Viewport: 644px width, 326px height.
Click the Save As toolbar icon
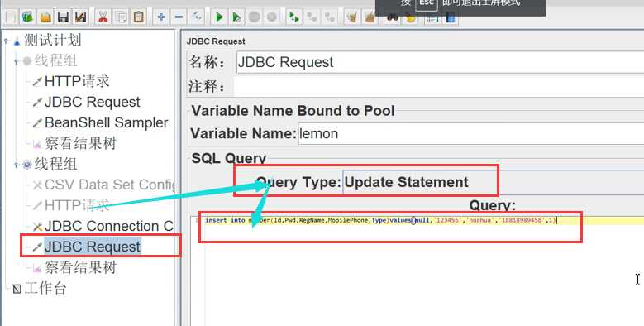[x=80, y=17]
